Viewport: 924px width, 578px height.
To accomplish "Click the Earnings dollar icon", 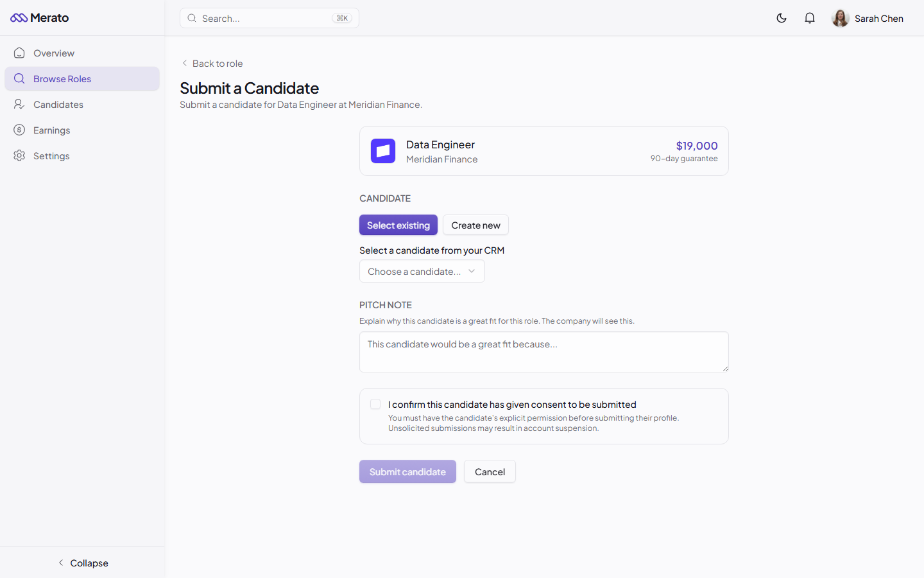I will pos(19,130).
